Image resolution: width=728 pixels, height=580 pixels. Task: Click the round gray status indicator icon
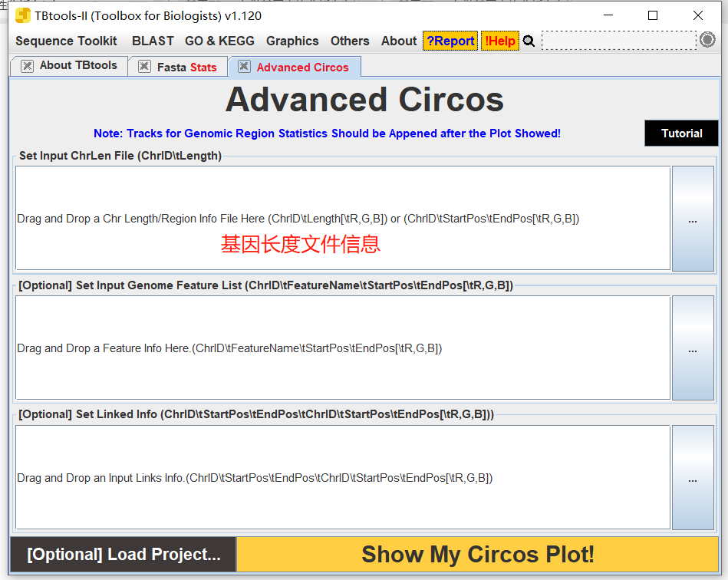point(707,40)
